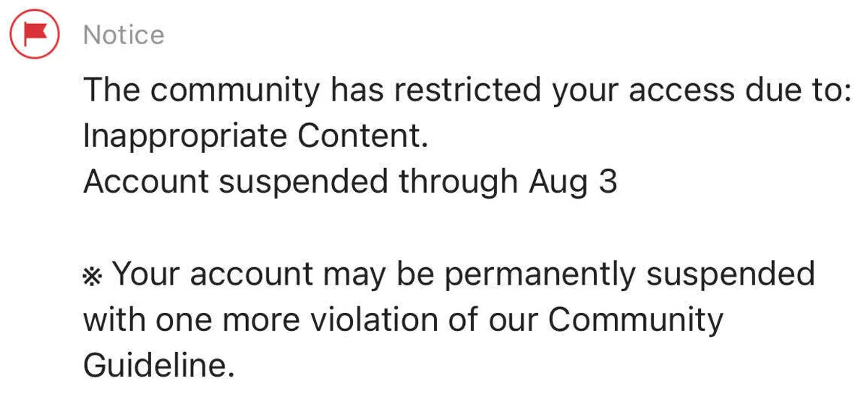Click the "with one more violation" text
This screenshot has height=407, width=868.
pyautogui.click(x=254, y=319)
